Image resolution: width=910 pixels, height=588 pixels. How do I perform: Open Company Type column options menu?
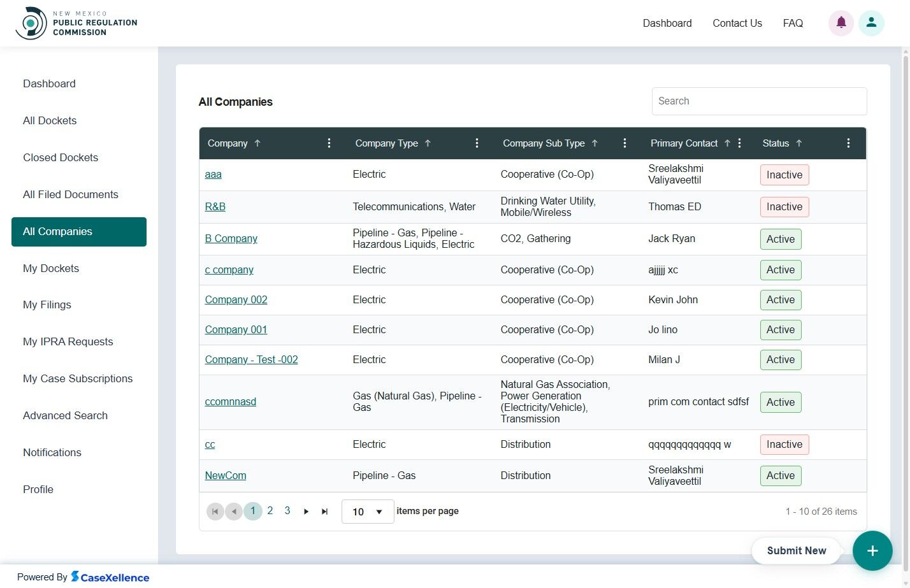point(477,143)
